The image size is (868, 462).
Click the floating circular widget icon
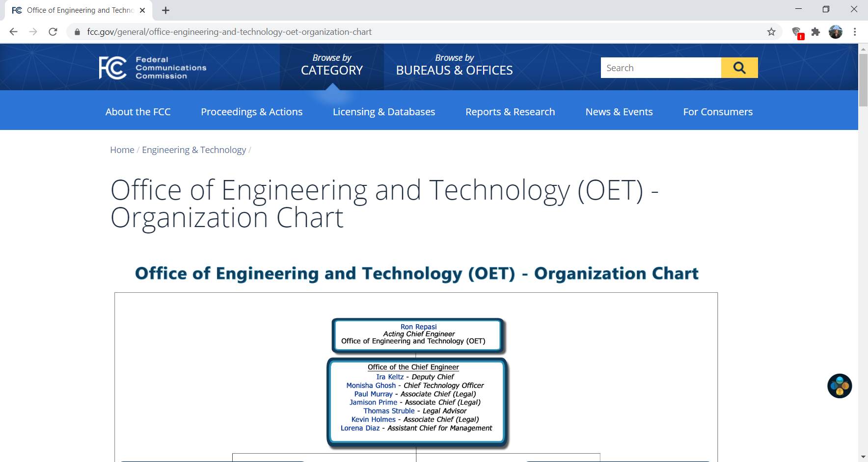click(x=840, y=386)
